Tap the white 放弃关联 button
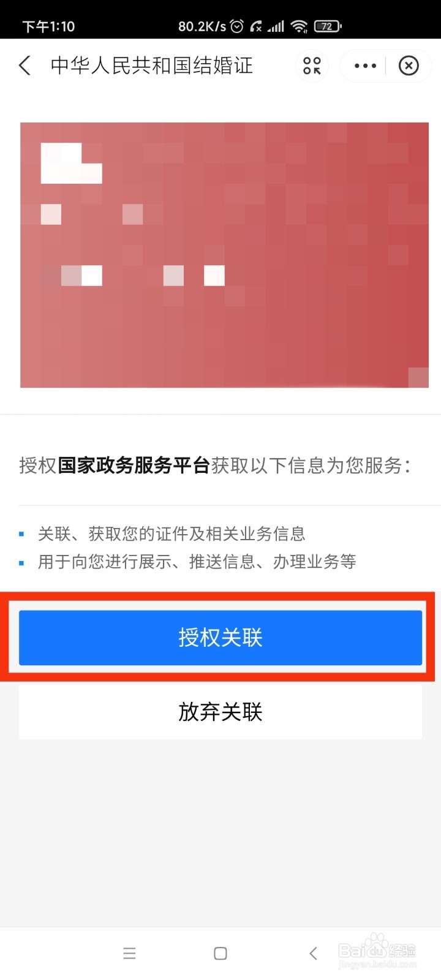 pos(221,712)
